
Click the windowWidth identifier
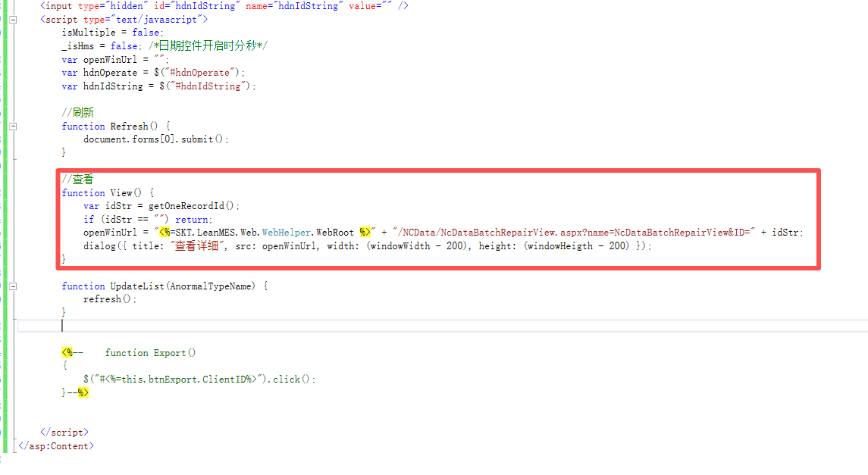[401, 246]
